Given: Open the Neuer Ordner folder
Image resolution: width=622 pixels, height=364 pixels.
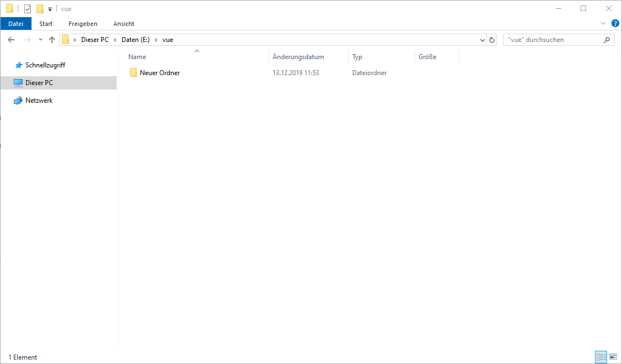Looking at the screenshot, I should (x=160, y=72).
